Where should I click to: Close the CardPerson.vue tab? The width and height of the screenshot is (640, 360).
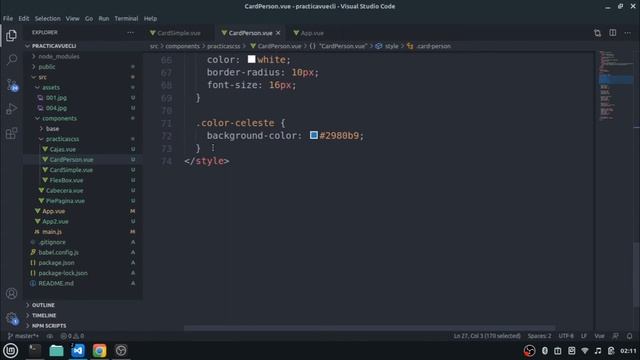point(278,33)
